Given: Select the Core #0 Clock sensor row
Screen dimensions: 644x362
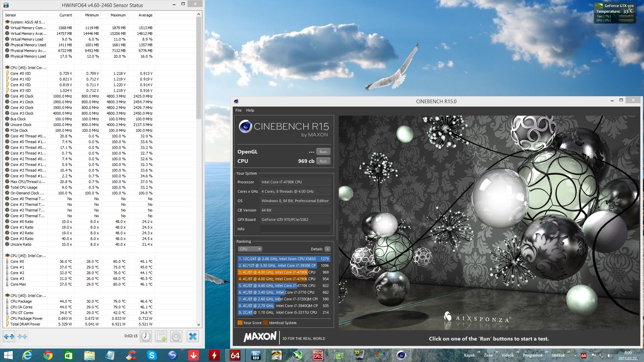Looking at the screenshot, I should [x=100, y=96].
